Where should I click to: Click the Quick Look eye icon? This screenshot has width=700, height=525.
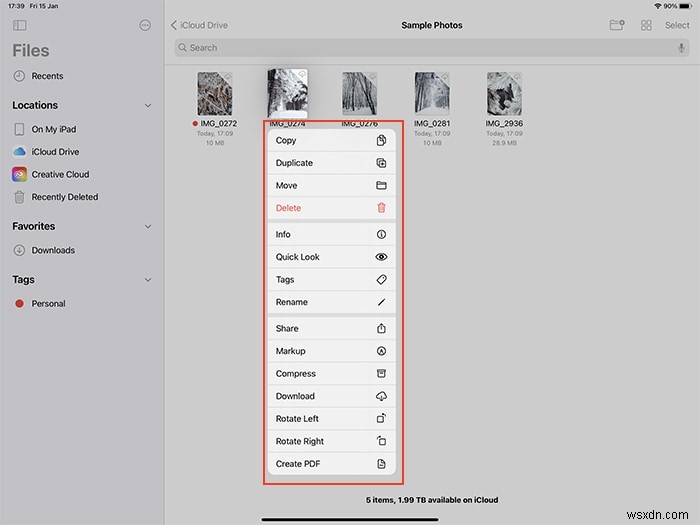pos(381,257)
